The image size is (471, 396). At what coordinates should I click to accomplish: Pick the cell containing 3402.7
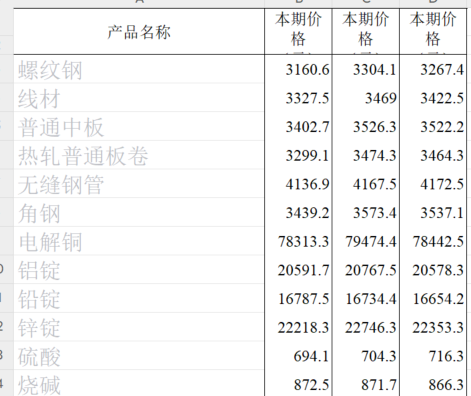[298, 127]
